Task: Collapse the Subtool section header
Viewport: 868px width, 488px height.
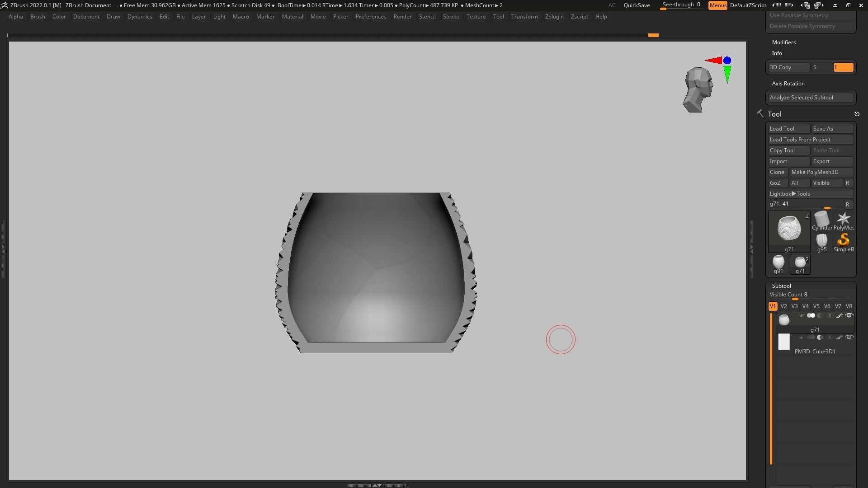Action: (x=781, y=286)
